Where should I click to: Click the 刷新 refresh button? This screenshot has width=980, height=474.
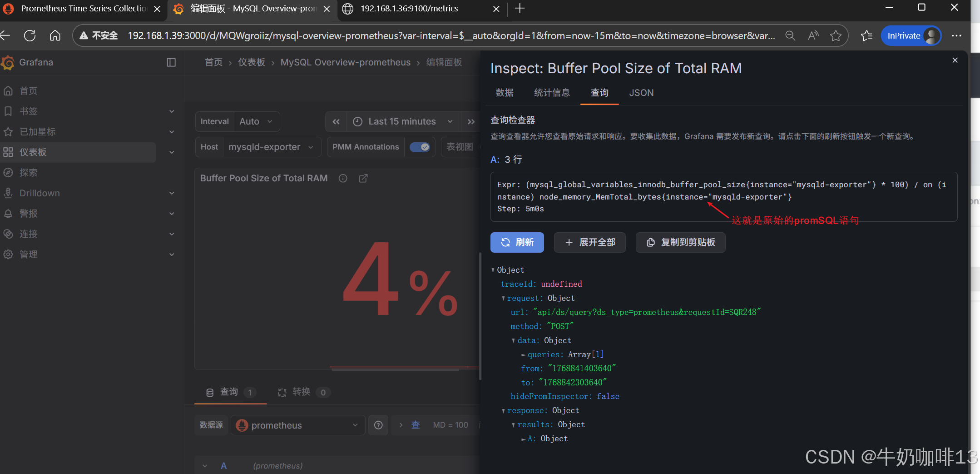pyautogui.click(x=517, y=242)
